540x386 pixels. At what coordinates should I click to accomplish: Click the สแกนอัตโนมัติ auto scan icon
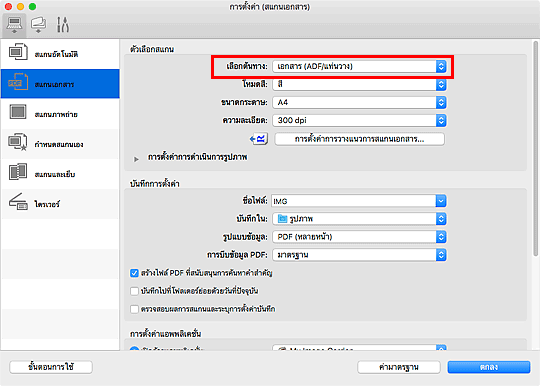coord(18,52)
